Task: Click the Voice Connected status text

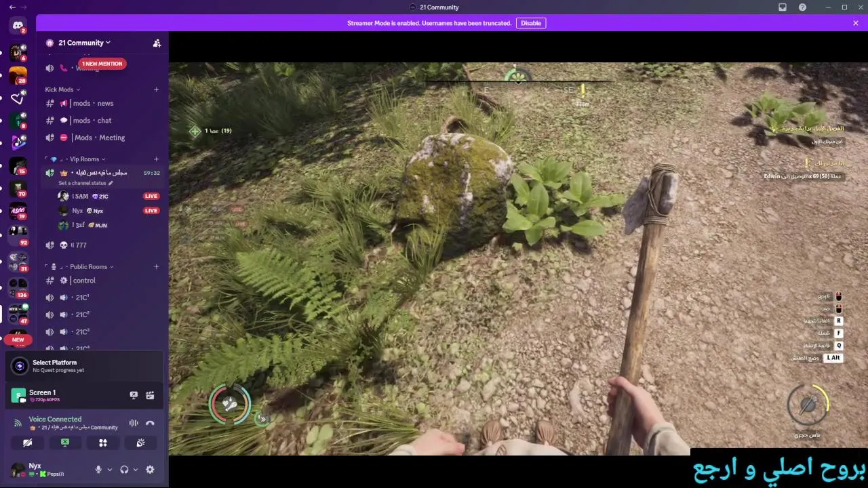Action: 55,419
